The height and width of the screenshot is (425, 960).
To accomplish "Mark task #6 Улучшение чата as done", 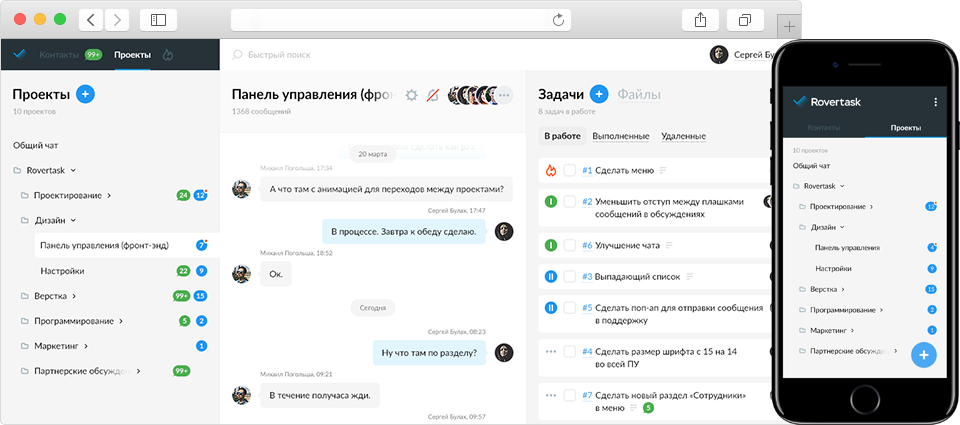I will pos(570,245).
